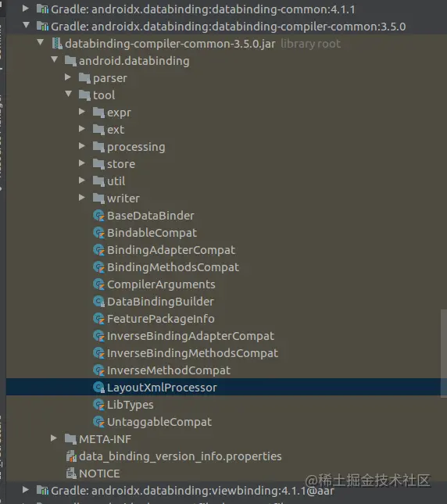Click the FeaturePackageInfo class icon
The width and height of the screenshot is (447, 504).
tap(98, 319)
